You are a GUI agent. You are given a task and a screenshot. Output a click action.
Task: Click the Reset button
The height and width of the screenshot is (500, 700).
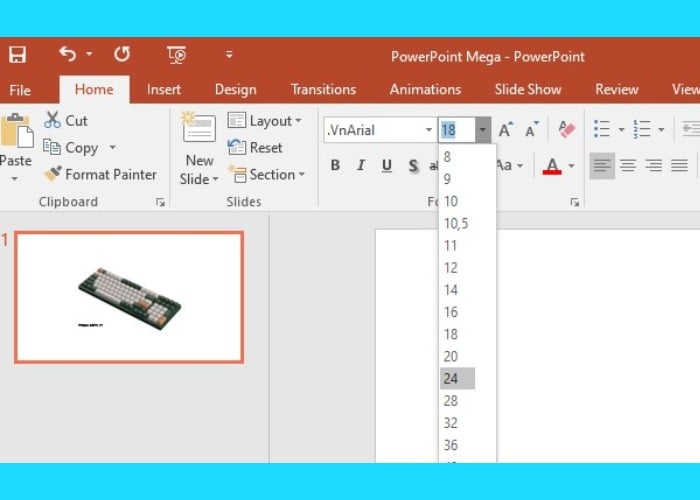click(256, 147)
